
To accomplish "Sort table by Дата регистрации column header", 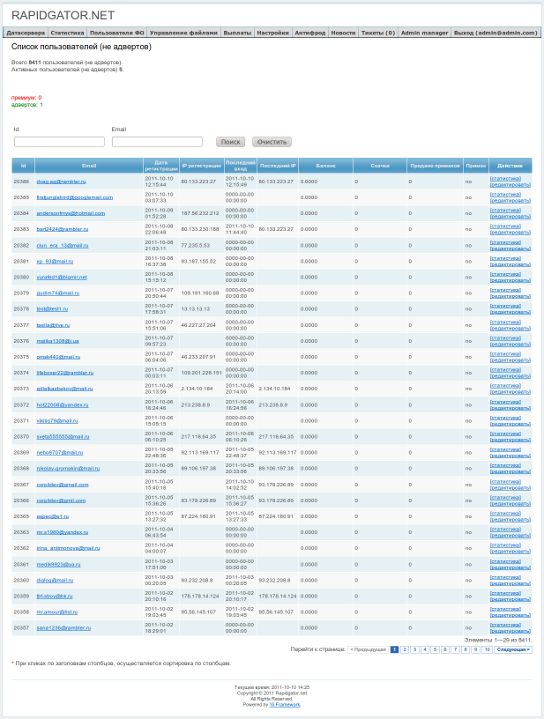I will pos(161,166).
